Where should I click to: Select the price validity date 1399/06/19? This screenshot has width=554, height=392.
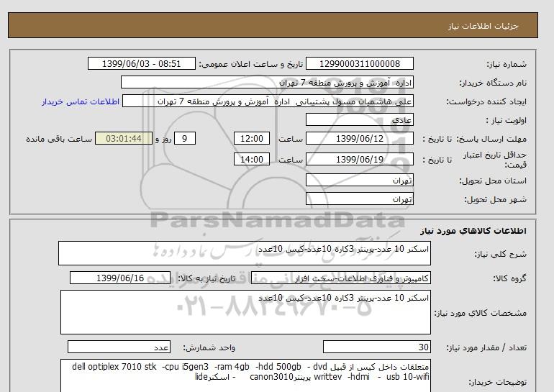(x=359, y=159)
